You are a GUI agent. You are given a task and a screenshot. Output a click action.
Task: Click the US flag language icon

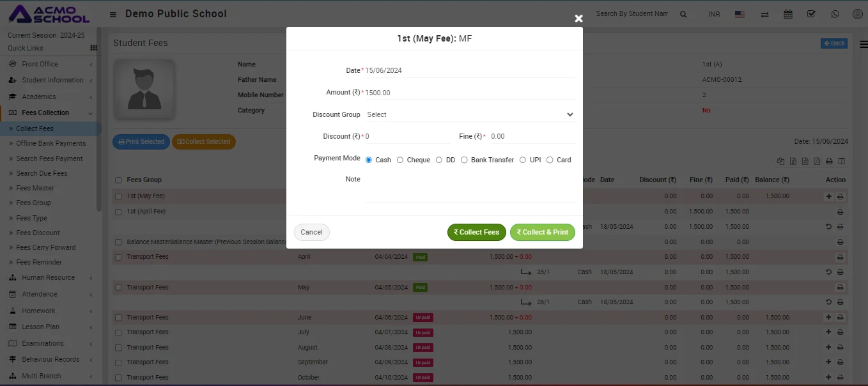click(x=740, y=14)
